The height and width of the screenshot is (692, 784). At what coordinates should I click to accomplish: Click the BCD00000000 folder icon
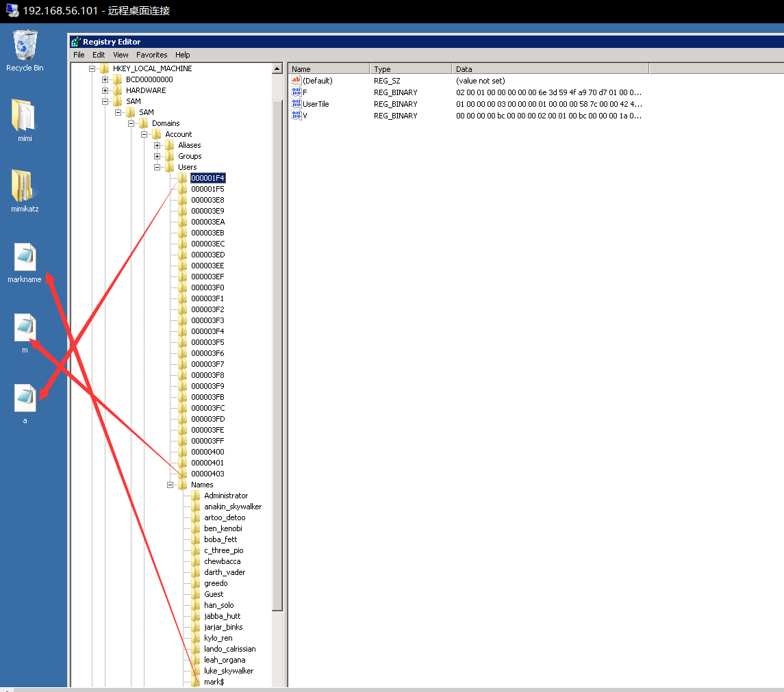click(118, 79)
